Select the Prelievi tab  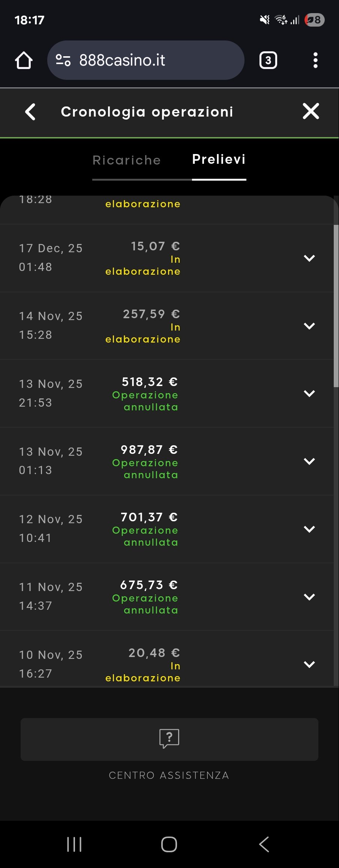pyautogui.click(x=219, y=160)
